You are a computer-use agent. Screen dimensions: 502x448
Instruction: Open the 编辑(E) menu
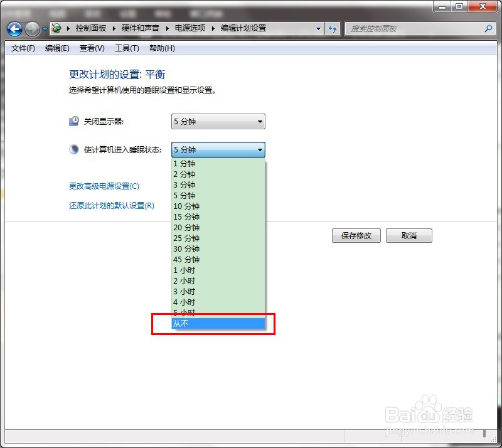click(57, 48)
